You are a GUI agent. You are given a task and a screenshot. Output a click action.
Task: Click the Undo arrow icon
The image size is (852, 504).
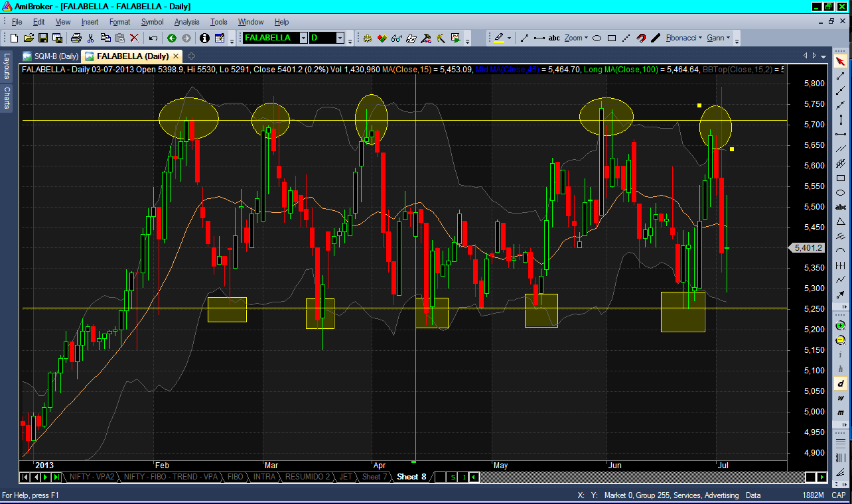click(153, 38)
